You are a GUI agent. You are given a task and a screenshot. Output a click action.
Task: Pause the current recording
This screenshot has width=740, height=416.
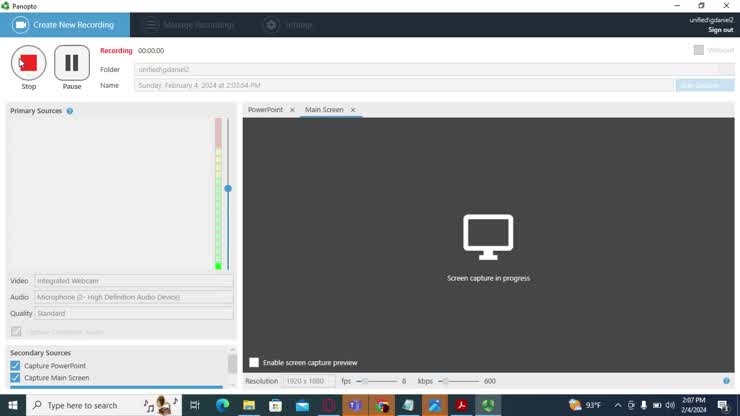point(72,63)
